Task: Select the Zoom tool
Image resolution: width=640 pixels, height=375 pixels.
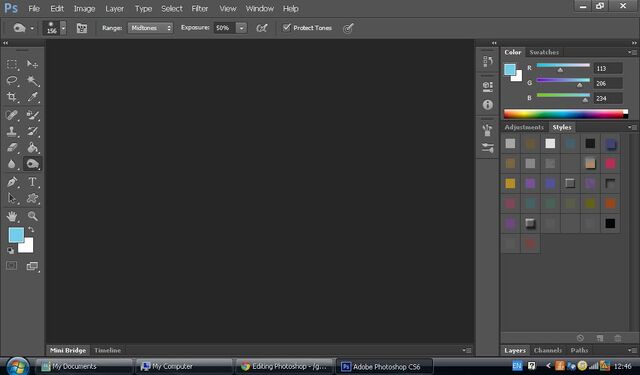Action: coord(32,216)
